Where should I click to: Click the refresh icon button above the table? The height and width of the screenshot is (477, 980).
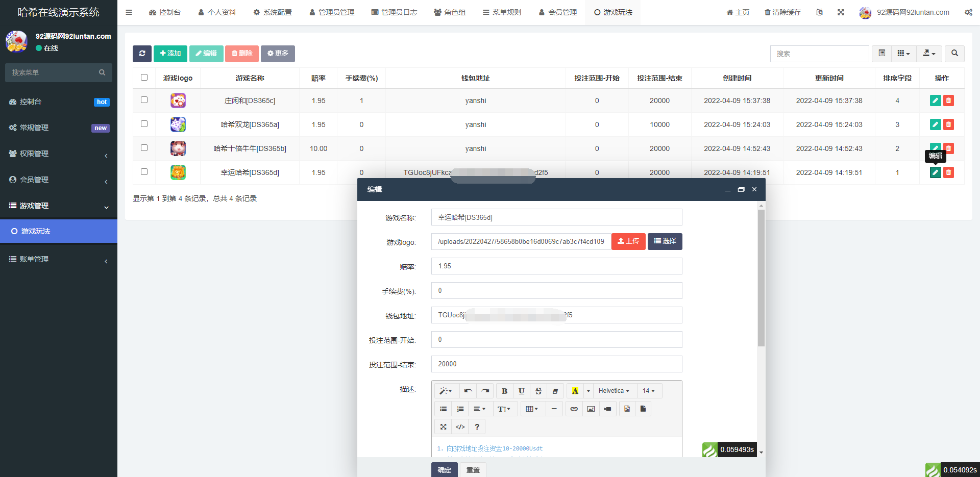(x=142, y=54)
